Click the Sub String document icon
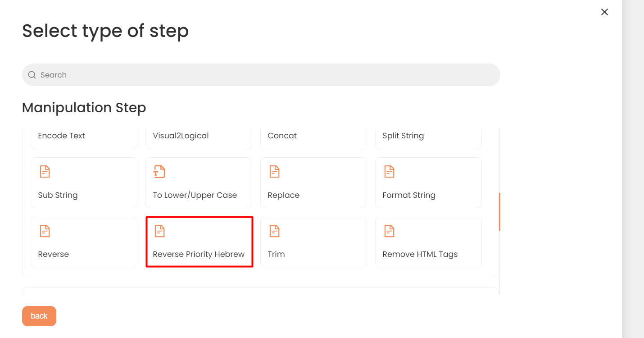 (x=45, y=172)
